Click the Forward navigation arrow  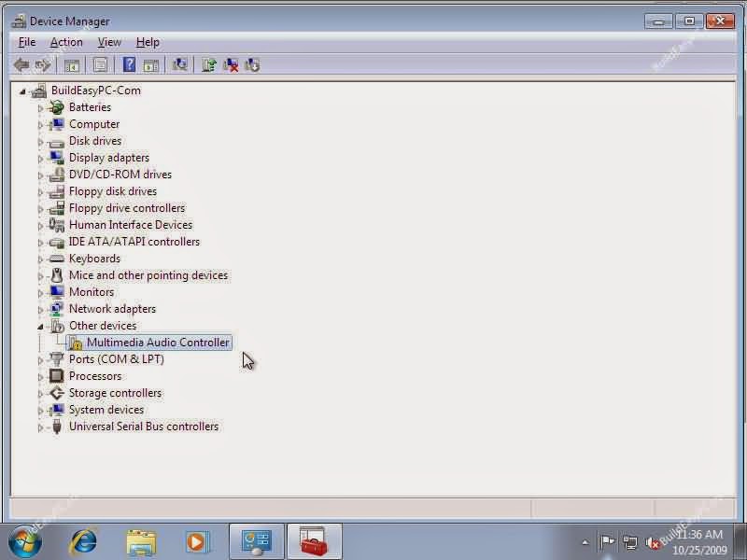click(43, 64)
